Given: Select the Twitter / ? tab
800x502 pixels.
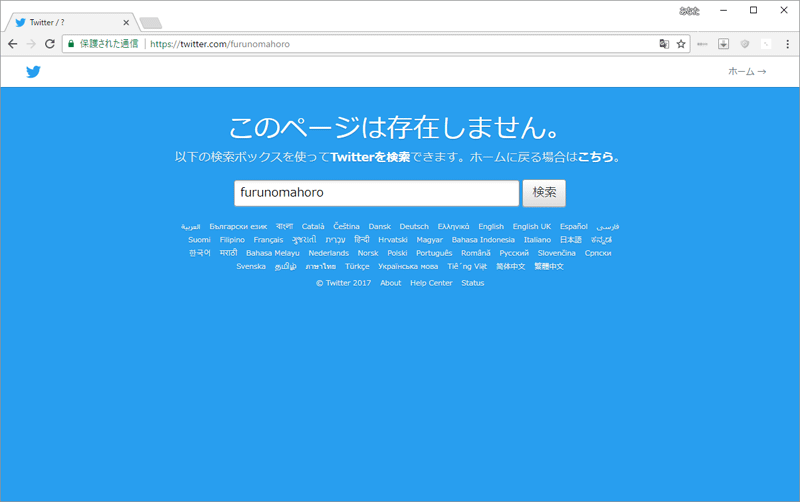Looking at the screenshot, I should click(71, 22).
